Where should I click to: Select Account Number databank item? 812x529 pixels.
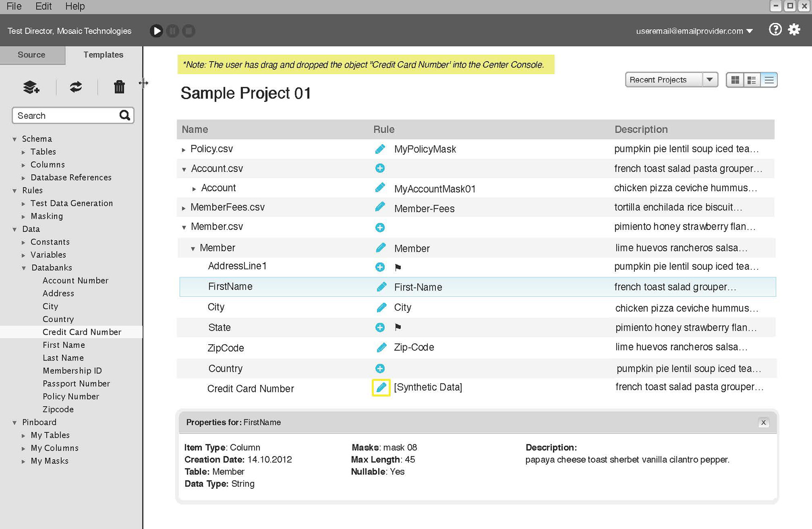click(x=76, y=280)
